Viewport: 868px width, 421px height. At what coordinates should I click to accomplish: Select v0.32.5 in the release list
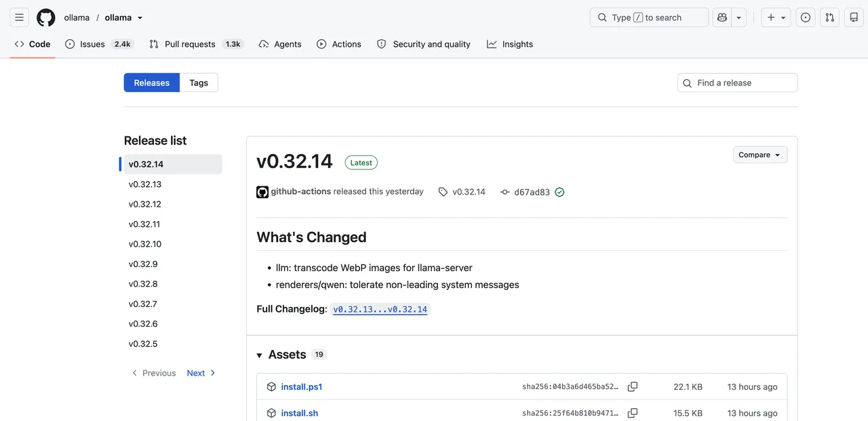point(172,344)
